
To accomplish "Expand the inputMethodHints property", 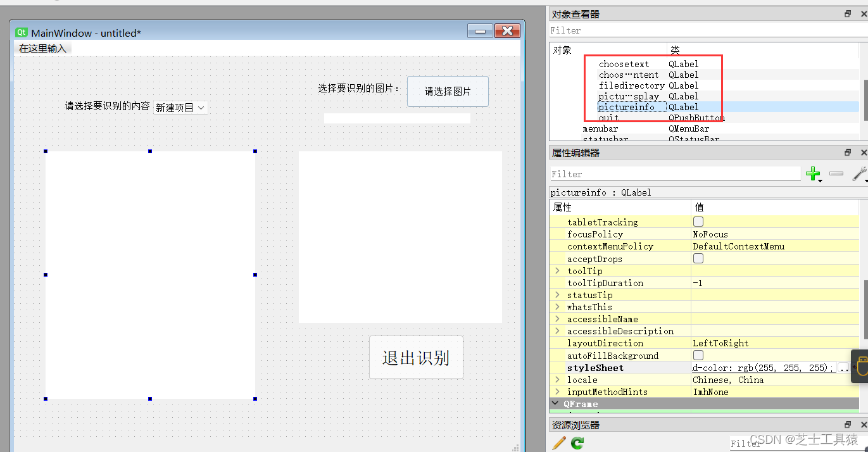I will [557, 391].
